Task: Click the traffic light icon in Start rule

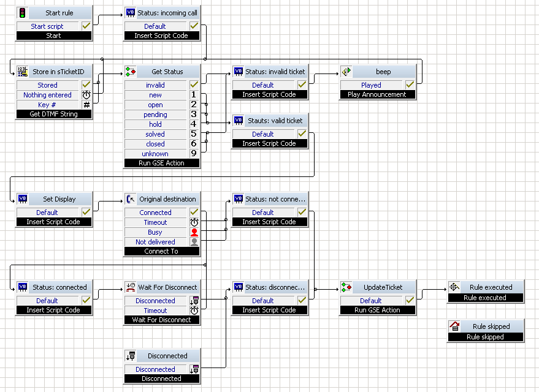Action: (22, 13)
